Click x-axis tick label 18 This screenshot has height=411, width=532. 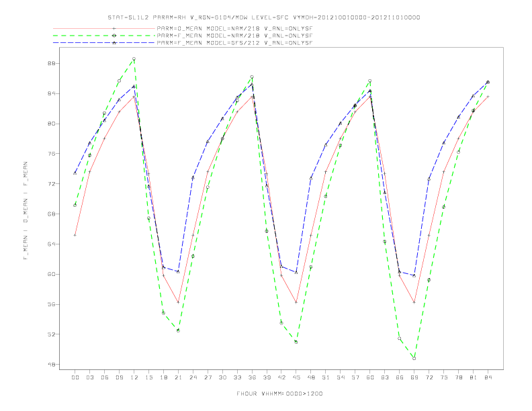[x=163, y=377]
